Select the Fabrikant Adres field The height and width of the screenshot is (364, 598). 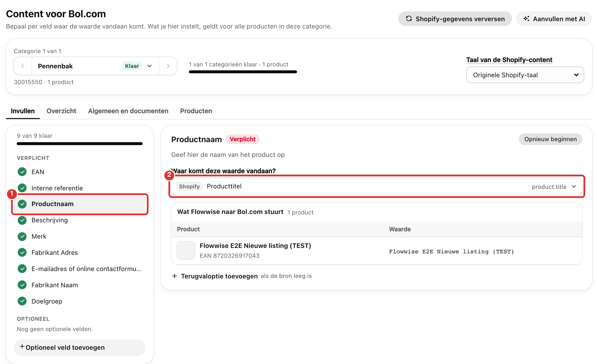(79, 252)
